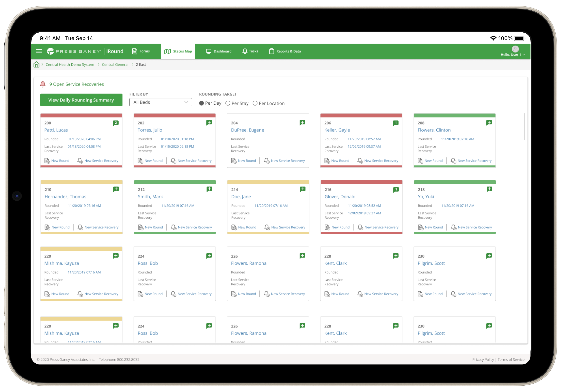This screenshot has height=392, width=562.
Task: Open the All Beds filter dropdown
Action: [x=161, y=102]
